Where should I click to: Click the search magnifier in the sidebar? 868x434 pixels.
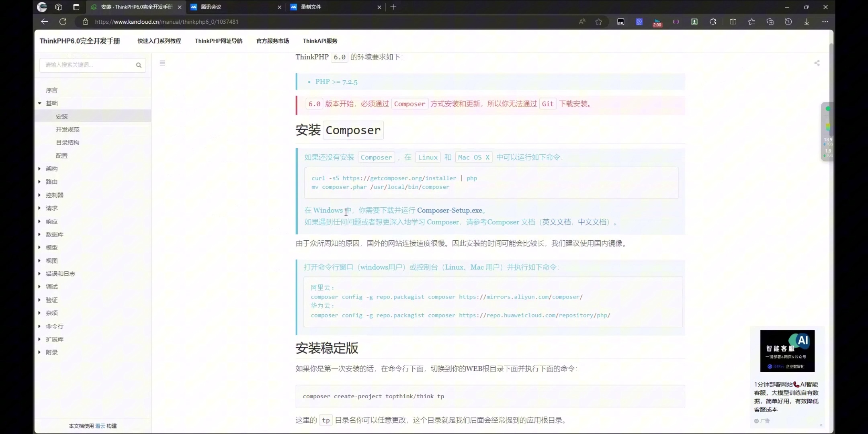click(139, 65)
